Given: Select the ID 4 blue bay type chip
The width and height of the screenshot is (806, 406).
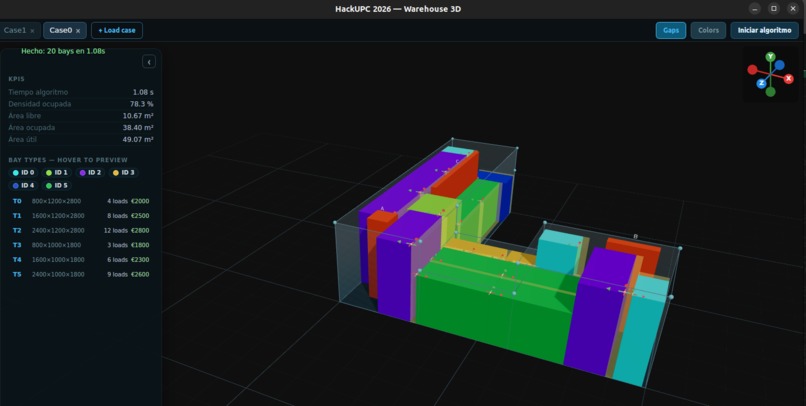Looking at the screenshot, I should point(23,186).
